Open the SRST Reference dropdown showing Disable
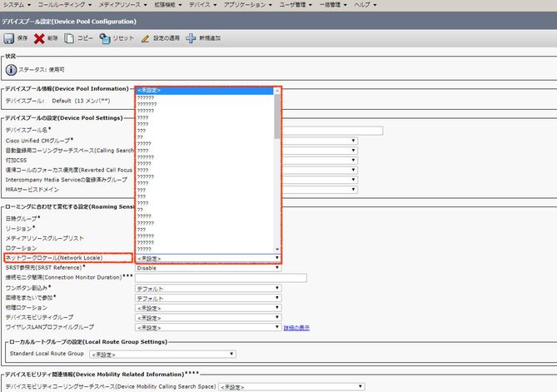557x392 pixels. click(208, 268)
